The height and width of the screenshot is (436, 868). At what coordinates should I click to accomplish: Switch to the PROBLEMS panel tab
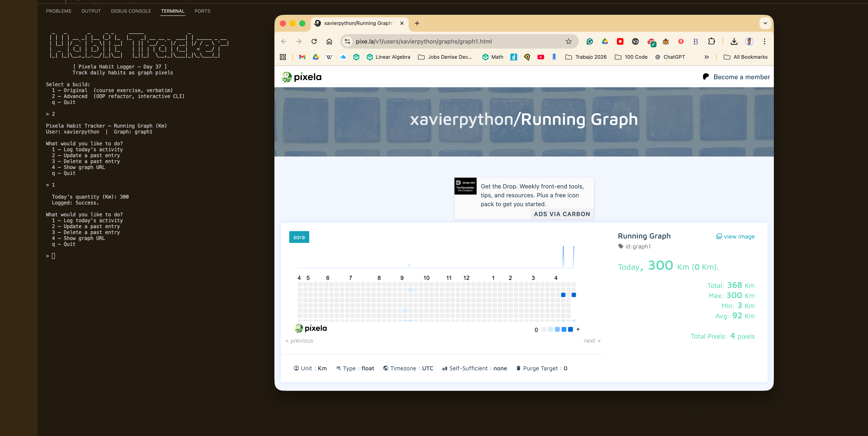point(59,11)
